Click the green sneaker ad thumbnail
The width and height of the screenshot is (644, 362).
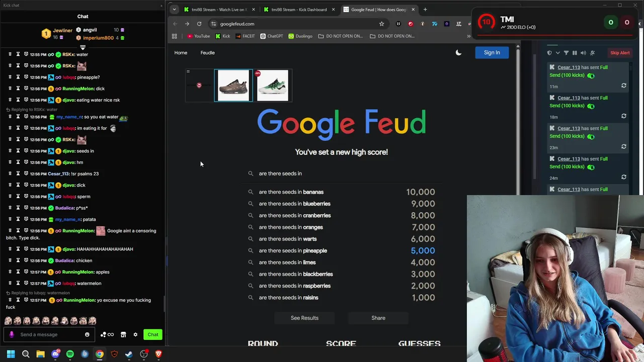coord(273,85)
